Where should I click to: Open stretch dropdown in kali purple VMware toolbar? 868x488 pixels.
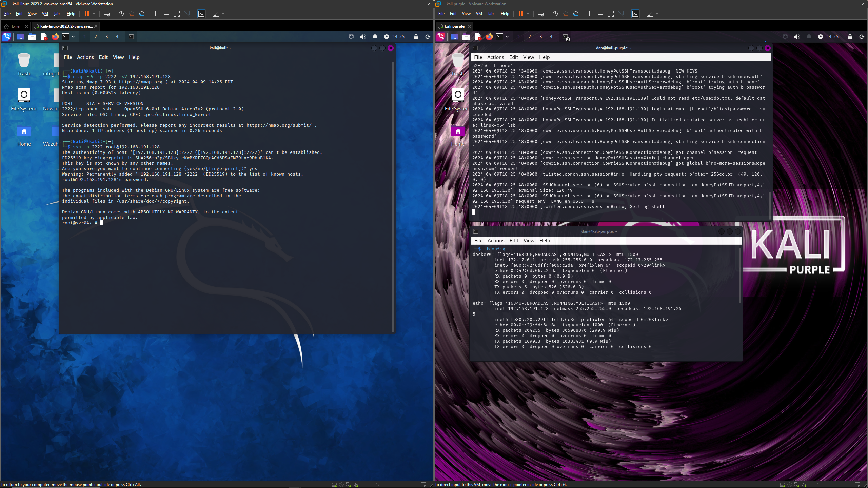(x=657, y=14)
